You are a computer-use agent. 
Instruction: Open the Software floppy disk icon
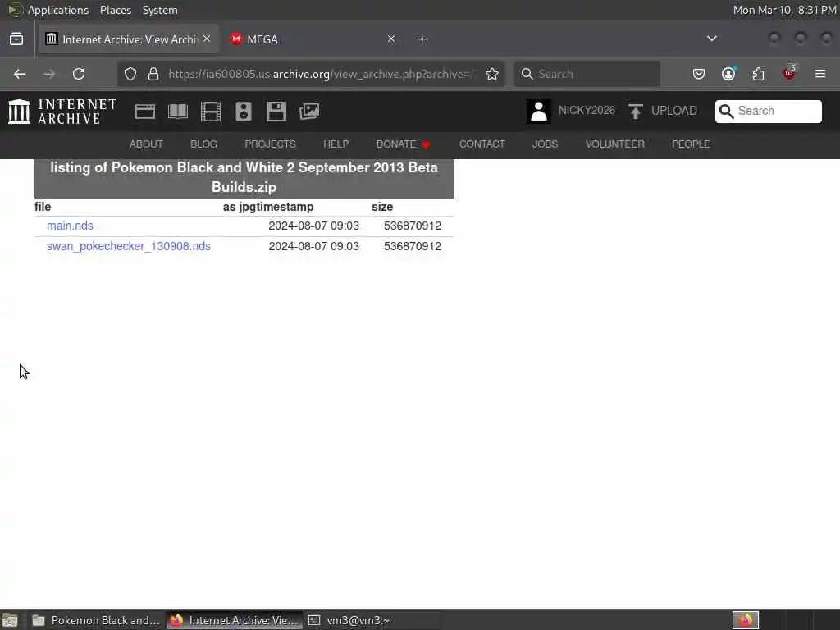[276, 112]
